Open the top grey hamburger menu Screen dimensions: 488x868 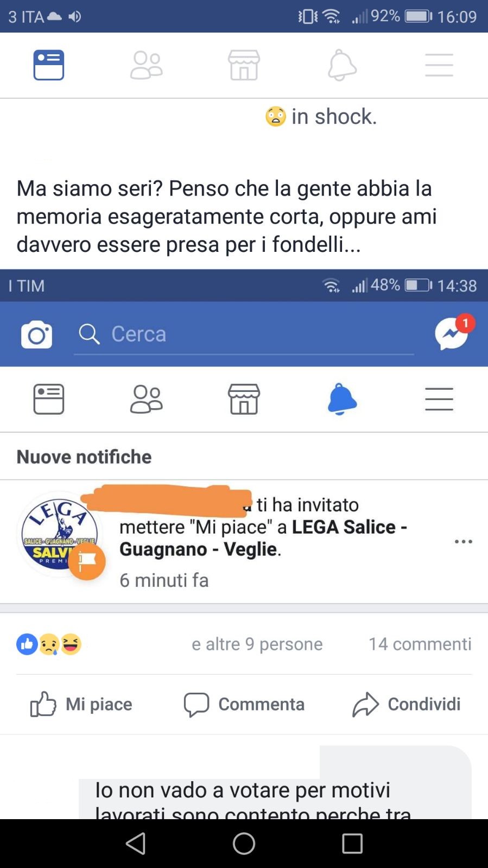[439, 65]
